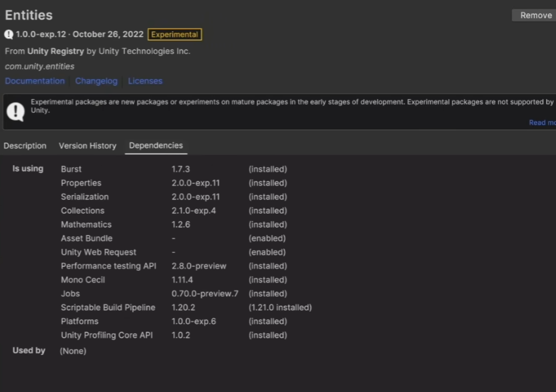
Task: Switch to the Description tab
Action: [x=25, y=146]
